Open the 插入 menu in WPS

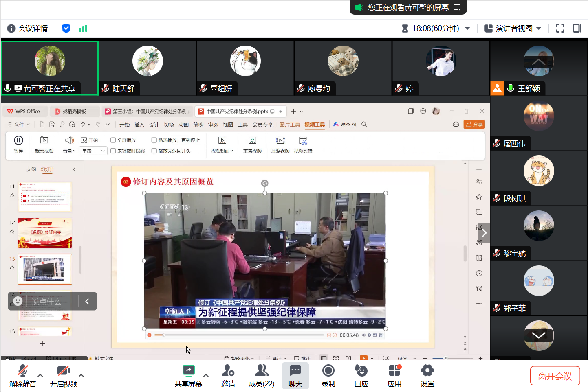click(139, 125)
